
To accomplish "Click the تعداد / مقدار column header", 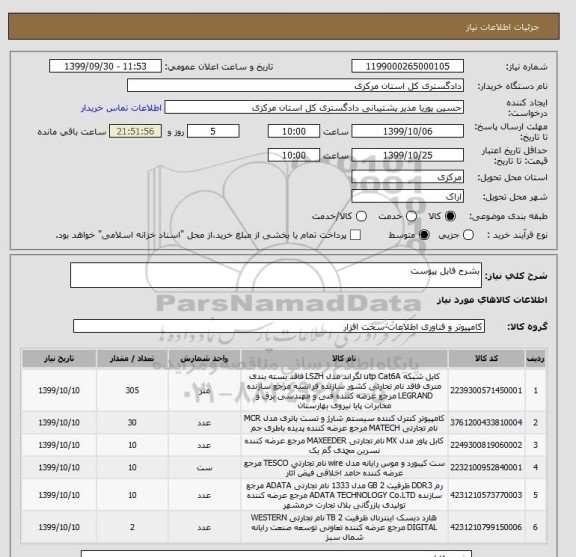I will point(132,358).
